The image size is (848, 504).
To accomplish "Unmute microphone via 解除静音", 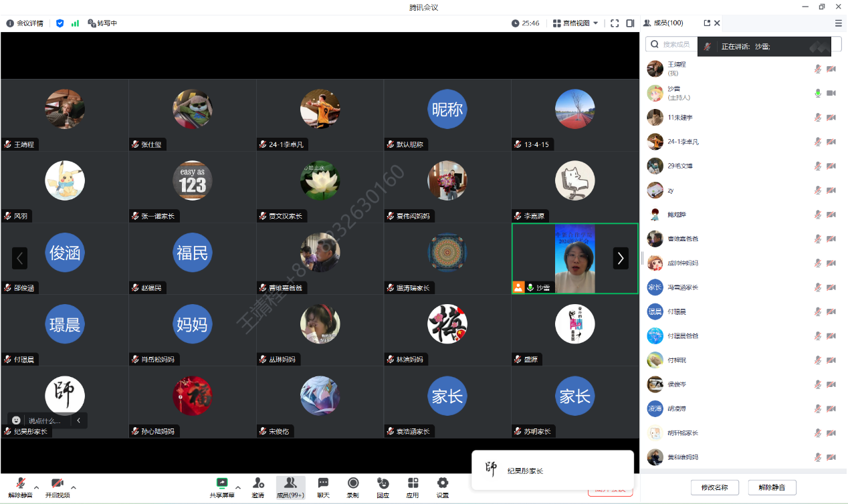I will 20,485.
